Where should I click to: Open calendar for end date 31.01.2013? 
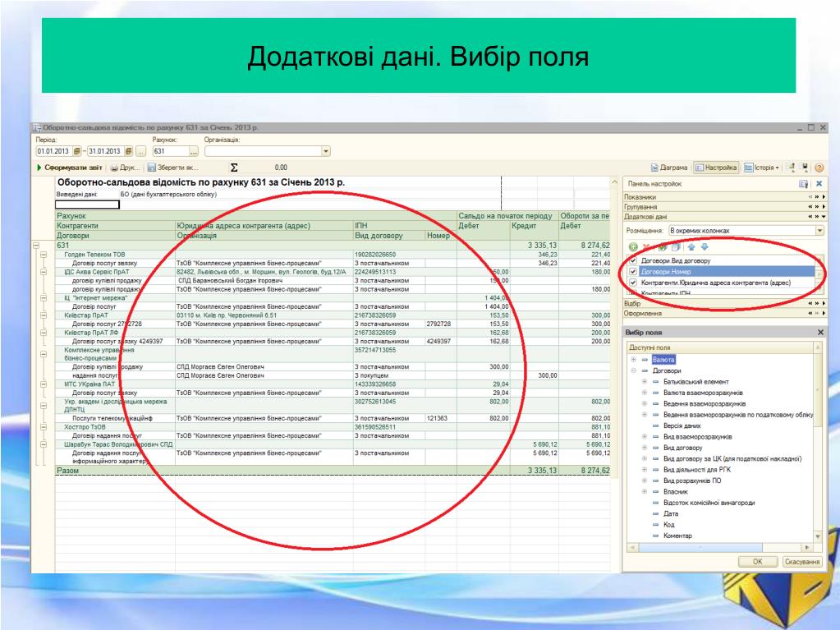pyautogui.click(x=128, y=152)
